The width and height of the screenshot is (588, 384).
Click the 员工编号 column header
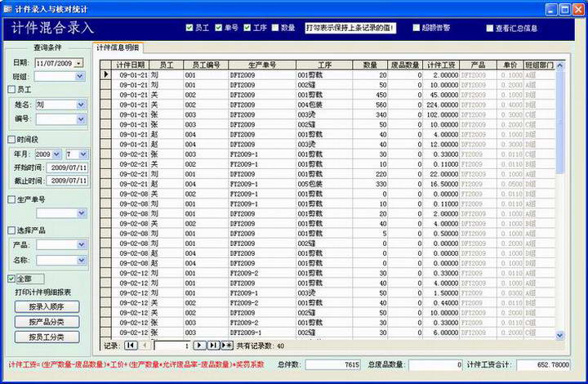coord(206,65)
